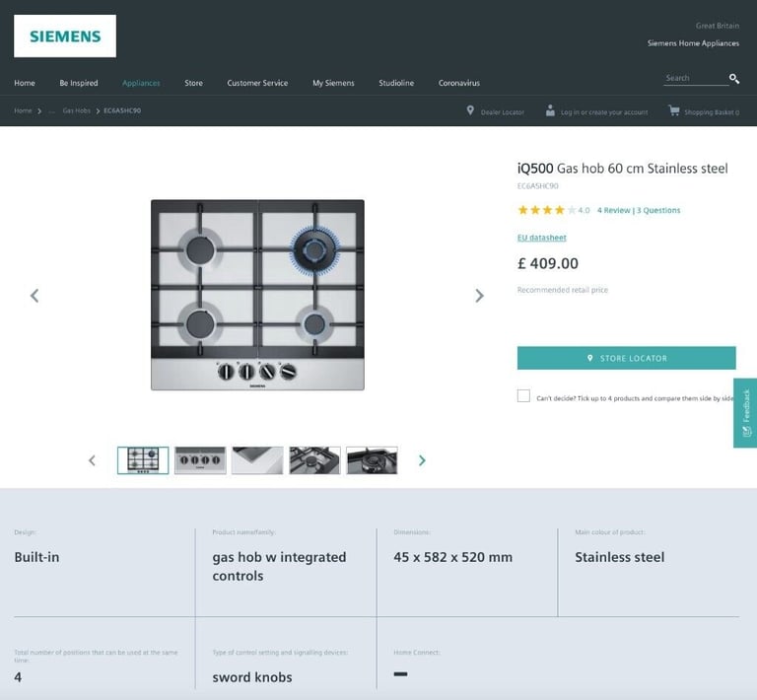Click 'Recommended retail price' text
757x700 pixels.
[x=563, y=290]
